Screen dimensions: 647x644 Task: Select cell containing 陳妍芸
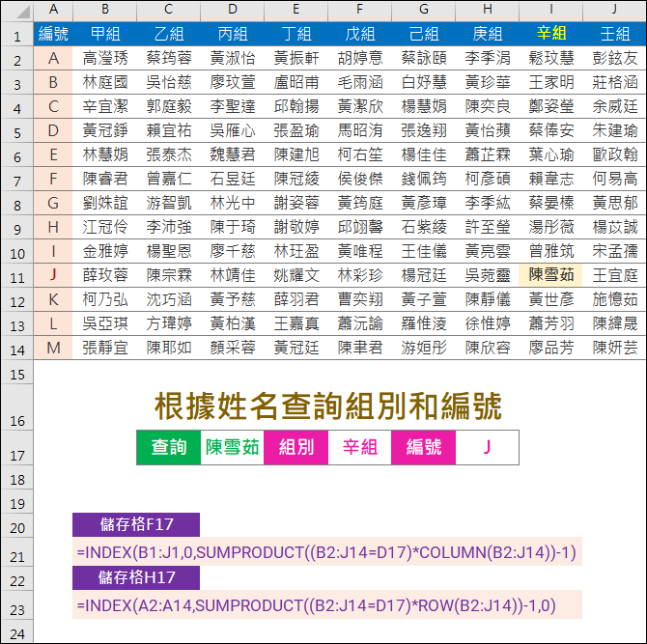(x=615, y=348)
